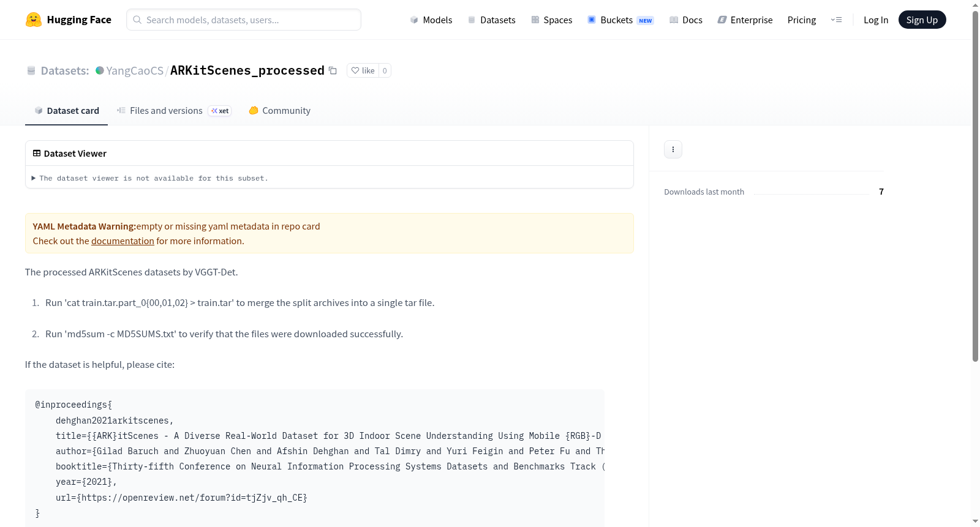Focus the search models input field
This screenshot has height=527, width=980.
coord(244,20)
